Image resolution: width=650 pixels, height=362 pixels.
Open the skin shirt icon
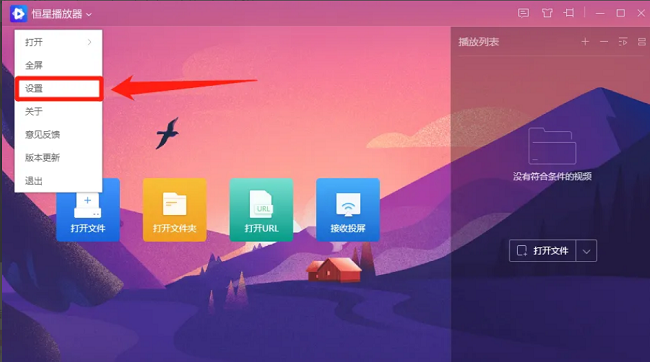(x=547, y=13)
